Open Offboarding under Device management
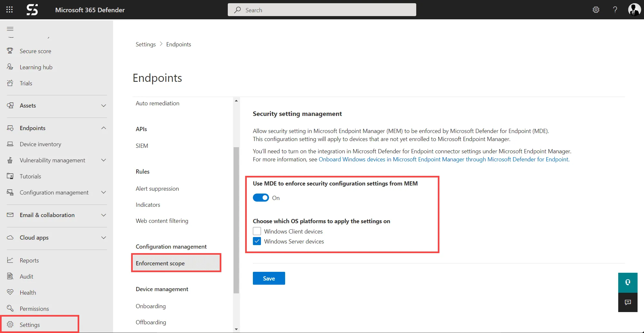 click(151, 322)
